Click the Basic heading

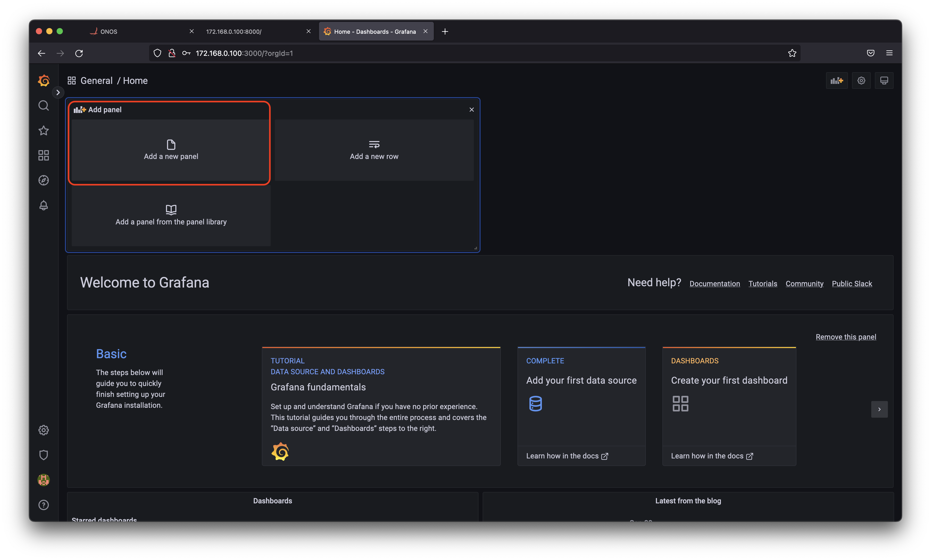coord(111,354)
